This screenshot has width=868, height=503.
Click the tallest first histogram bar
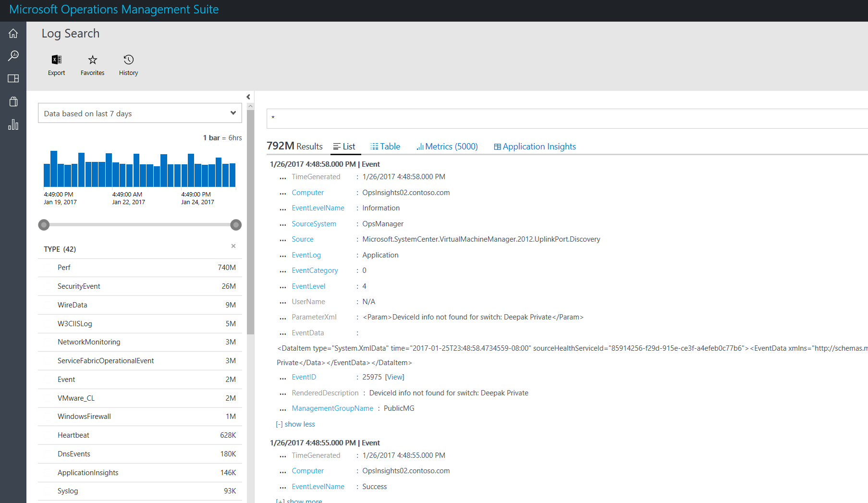pos(54,169)
